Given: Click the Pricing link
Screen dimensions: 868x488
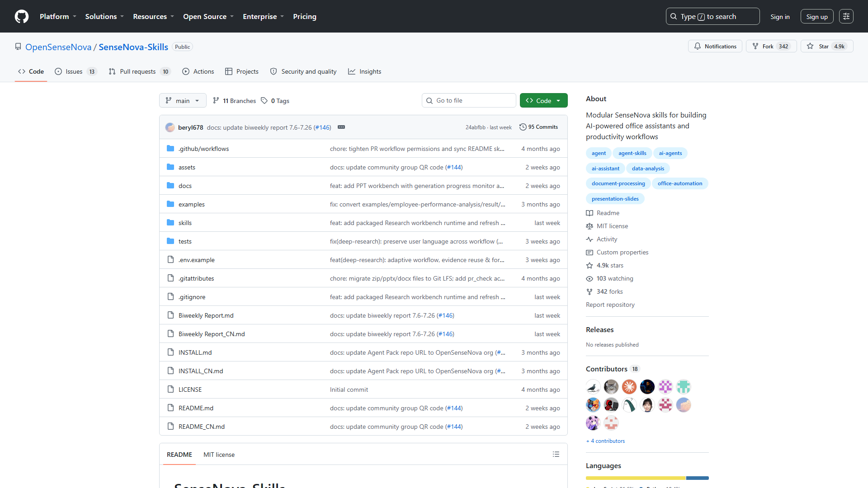Looking at the screenshot, I should tap(305, 17).
